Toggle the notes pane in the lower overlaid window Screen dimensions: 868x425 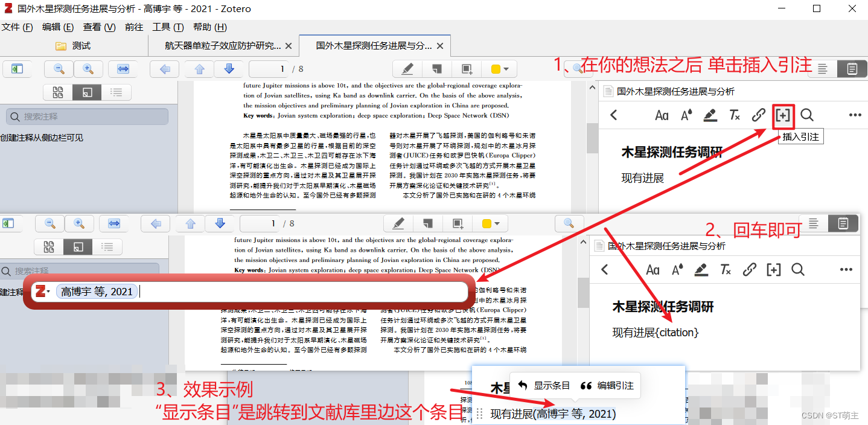843,223
